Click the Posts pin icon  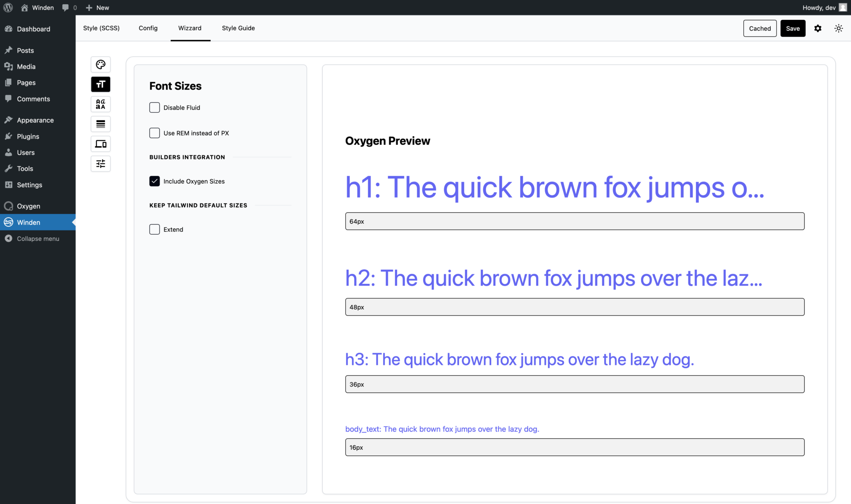(8, 50)
